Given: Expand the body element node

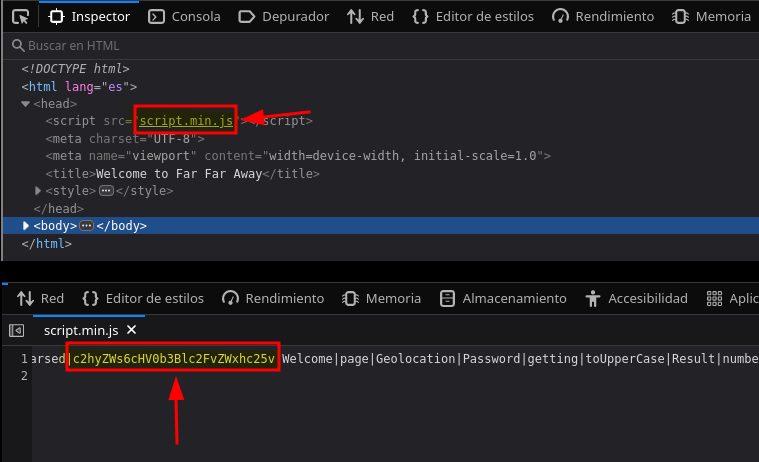Looking at the screenshot, I should (26, 226).
